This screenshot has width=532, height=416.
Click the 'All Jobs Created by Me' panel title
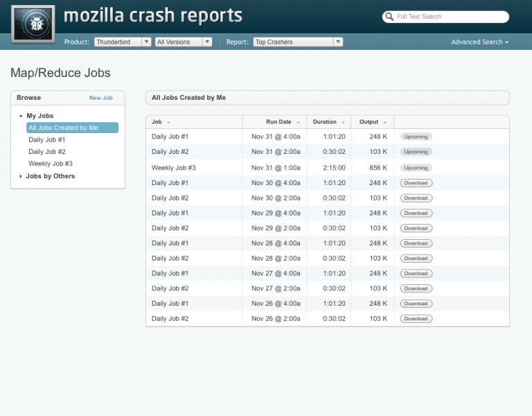188,98
